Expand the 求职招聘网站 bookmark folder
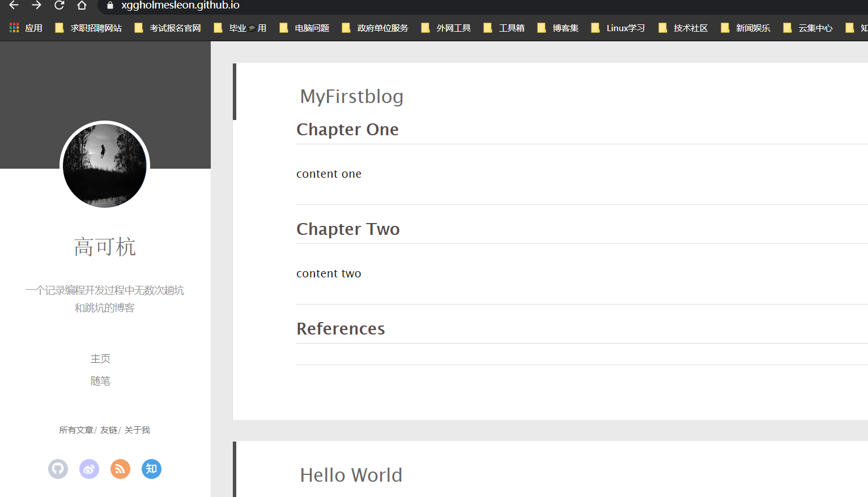Viewport: 868px width, 497px height. tap(88, 28)
